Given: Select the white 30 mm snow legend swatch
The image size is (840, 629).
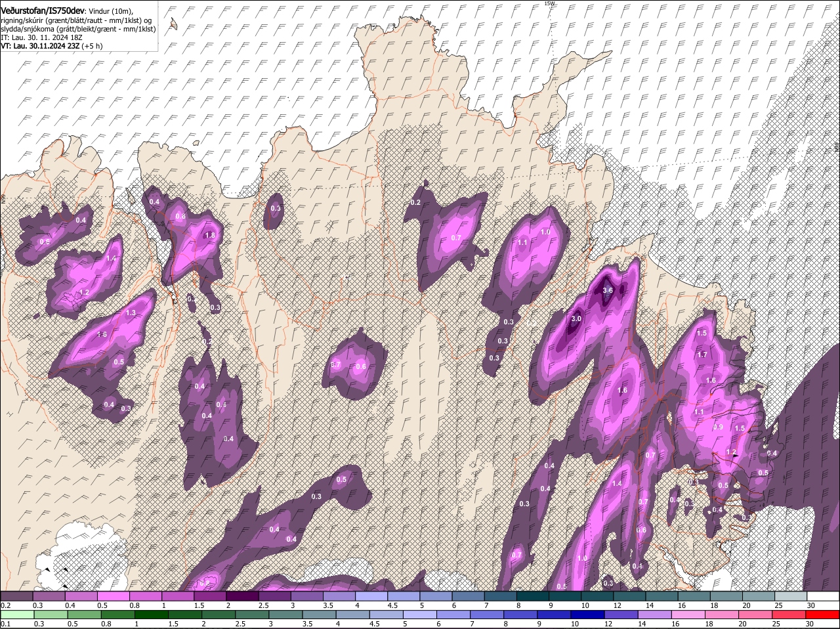Looking at the screenshot, I should click(x=823, y=596).
